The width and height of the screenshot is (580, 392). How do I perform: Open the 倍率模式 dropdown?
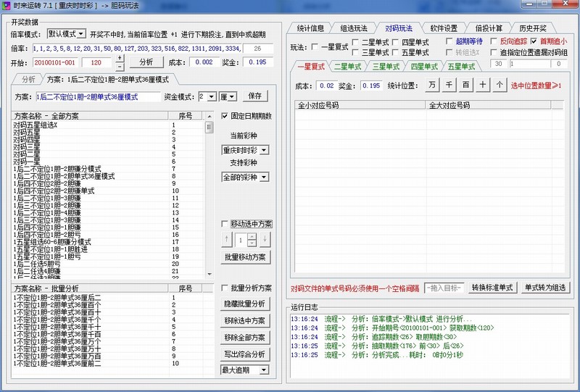tap(80, 33)
